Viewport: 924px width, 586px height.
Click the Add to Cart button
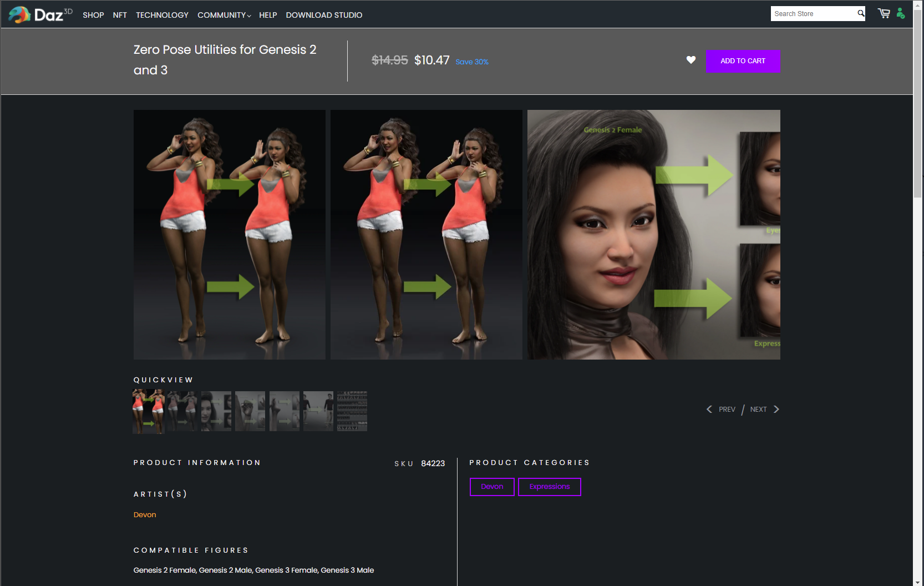(743, 61)
